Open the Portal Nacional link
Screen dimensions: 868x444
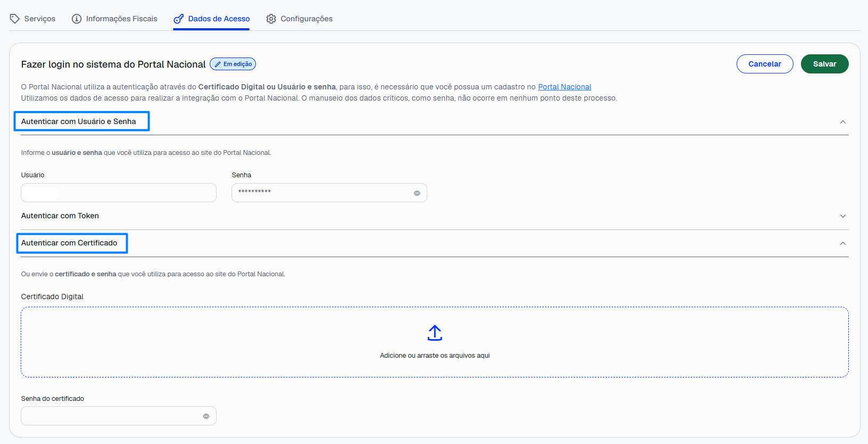pos(565,87)
